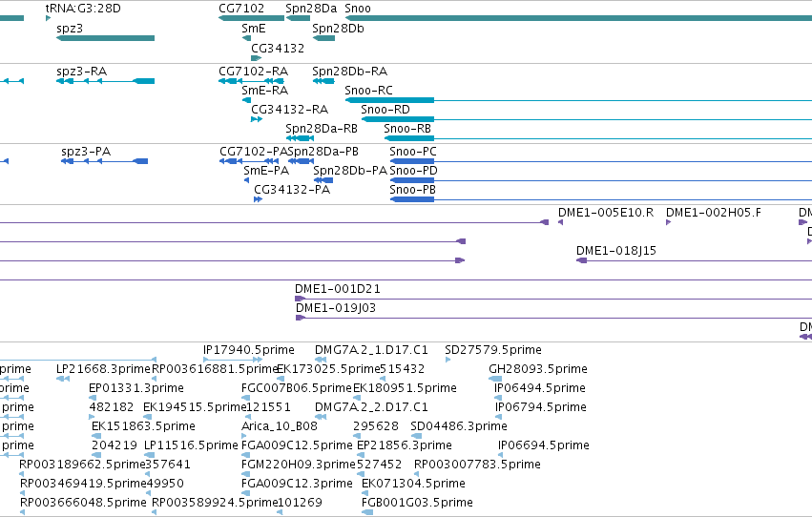This screenshot has height=517, width=812.
Task: Click the DME1-001D21 clone label
Action: (x=338, y=289)
